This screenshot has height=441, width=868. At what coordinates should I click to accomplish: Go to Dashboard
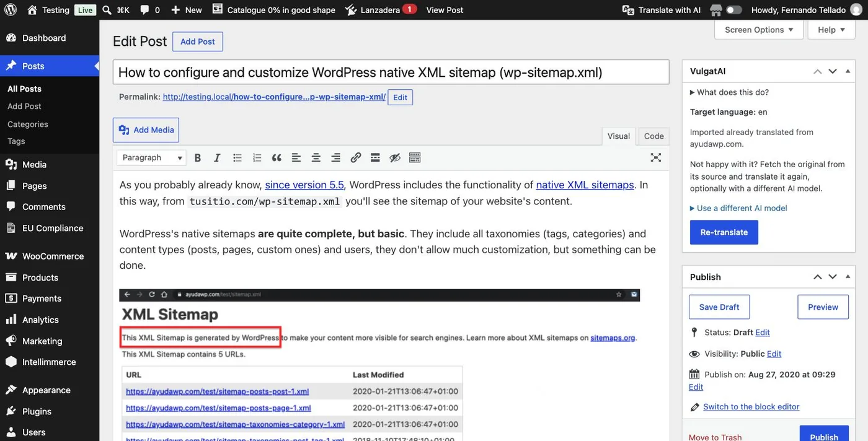(x=50, y=38)
